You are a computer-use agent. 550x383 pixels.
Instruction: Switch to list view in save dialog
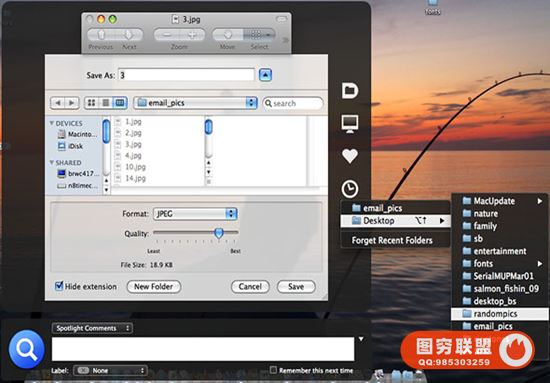pos(106,103)
